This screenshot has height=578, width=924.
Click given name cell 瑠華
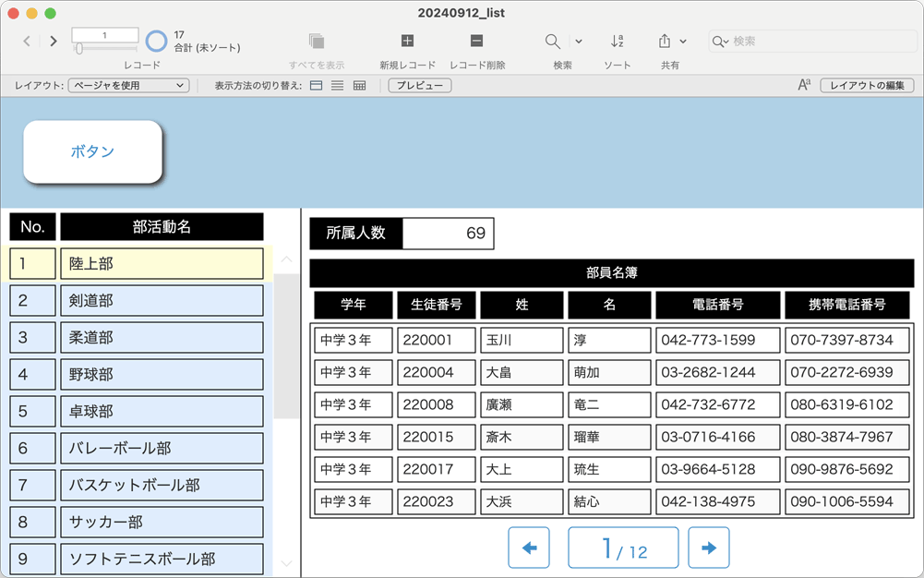(609, 437)
